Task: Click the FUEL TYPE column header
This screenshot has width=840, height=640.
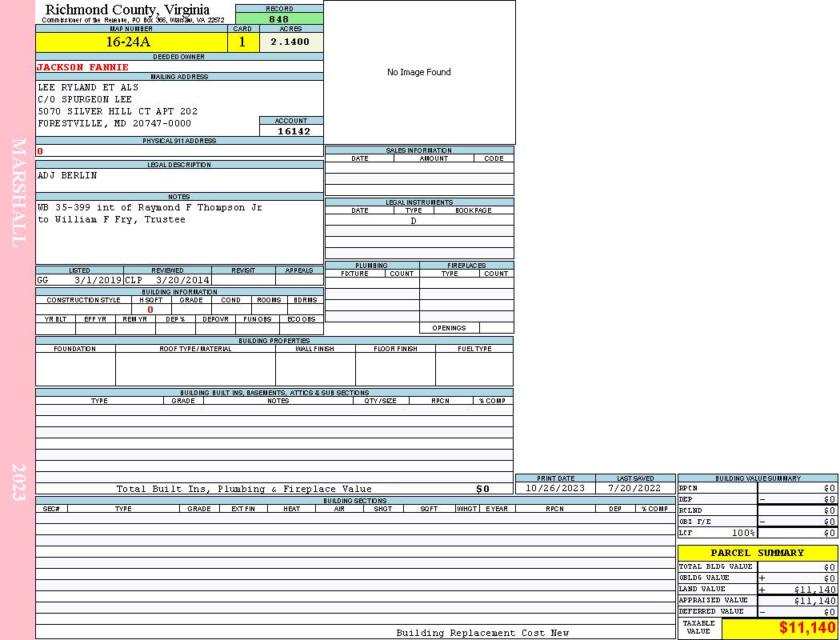Action: (x=474, y=349)
